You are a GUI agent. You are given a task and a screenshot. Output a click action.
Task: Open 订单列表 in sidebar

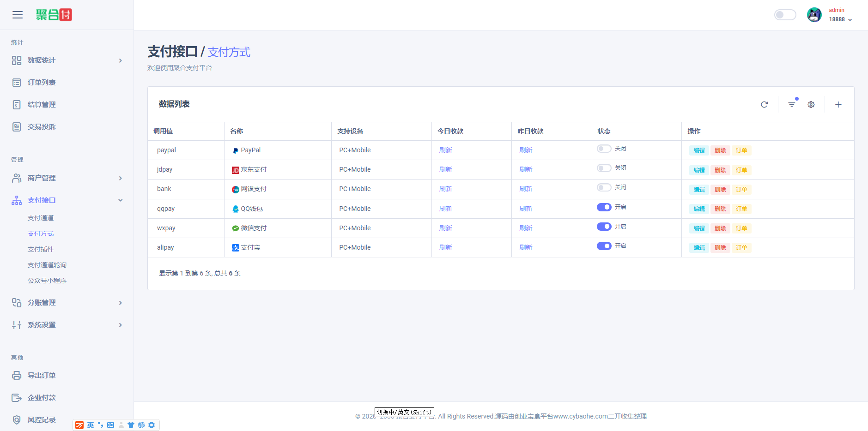pyautogui.click(x=42, y=83)
